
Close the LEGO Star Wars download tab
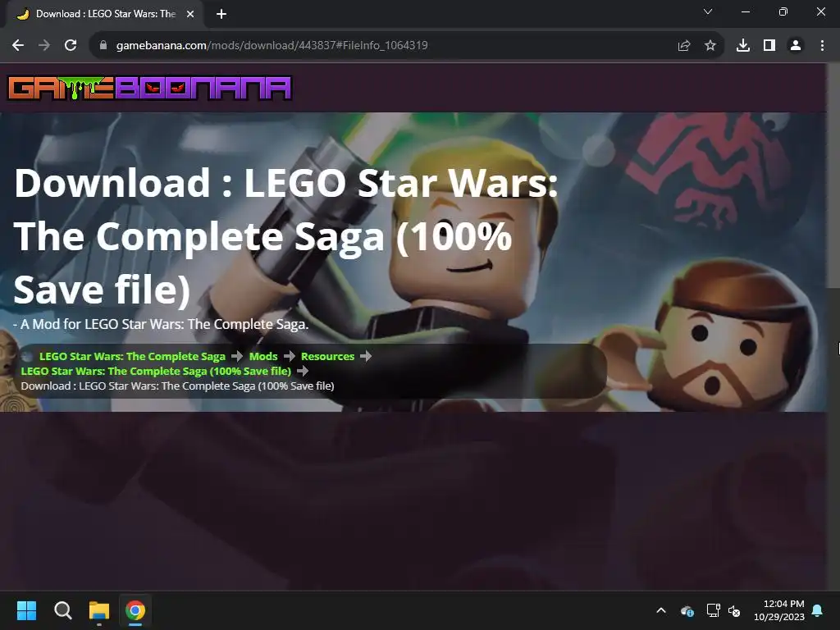190,14
